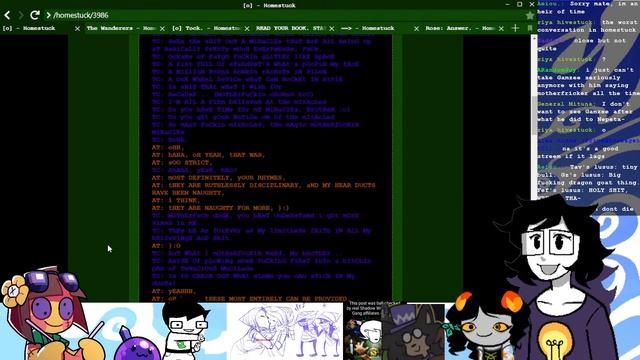Click the line "AT: sOO STRICT,"
This screenshot has height=360, width=640.
tap(182, 162)
